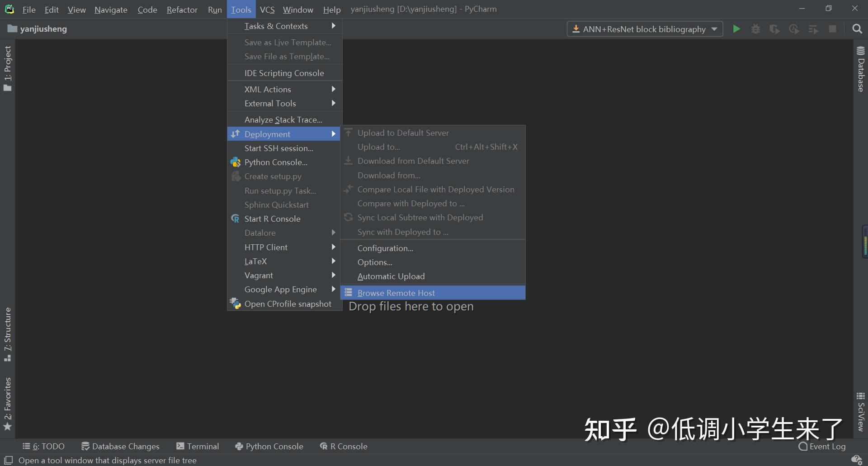
Task: Toggle Automatic Upload
Action: click(x=433, y=276)
